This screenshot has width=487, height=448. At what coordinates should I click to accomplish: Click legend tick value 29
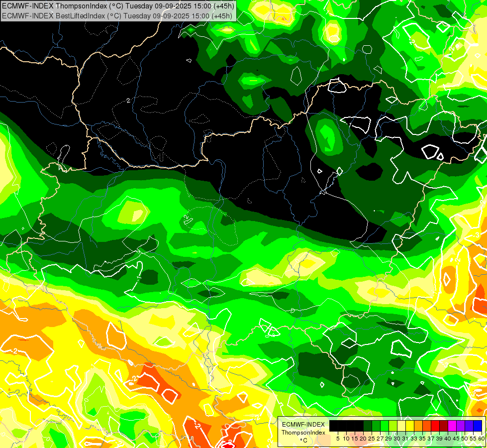coord(388,439)
